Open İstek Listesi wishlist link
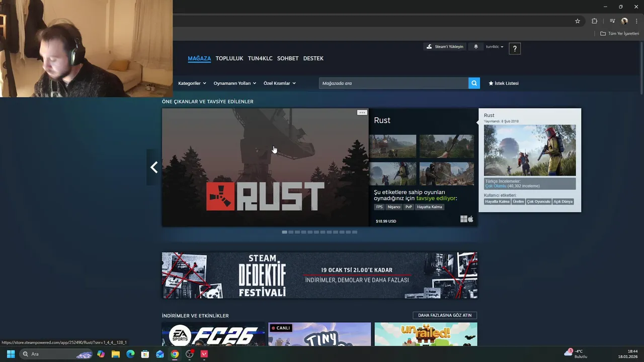Viewport: 644px width, 362px height. coord(504,83)
